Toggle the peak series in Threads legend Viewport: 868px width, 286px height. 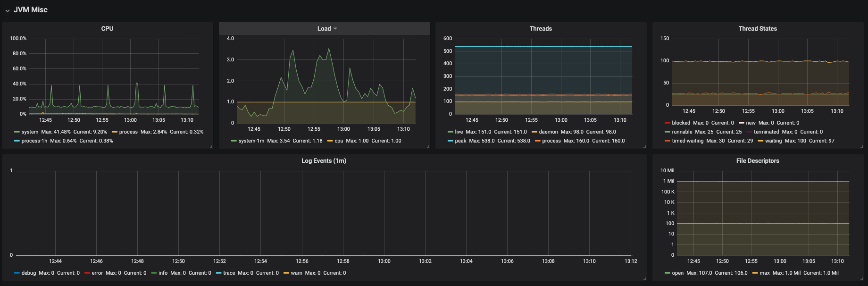pos(460,141)
